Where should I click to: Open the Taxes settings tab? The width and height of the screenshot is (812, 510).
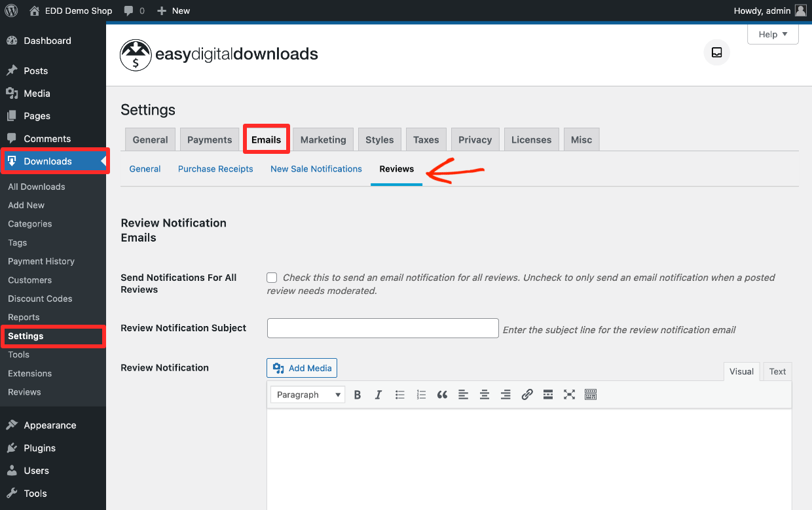(x=426, y=139)
